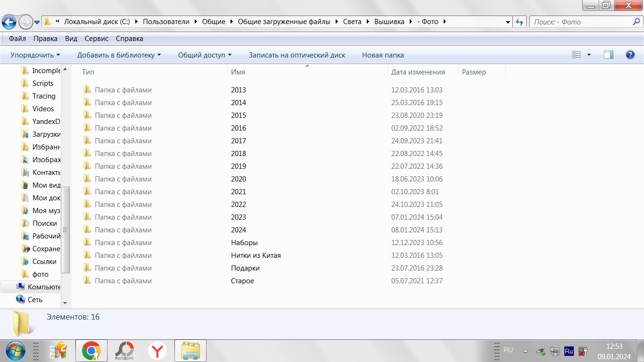The height and width of the screenshot is (362, 644).
Task: Open the view options dropdown arrow
Action: coord(589,55)
